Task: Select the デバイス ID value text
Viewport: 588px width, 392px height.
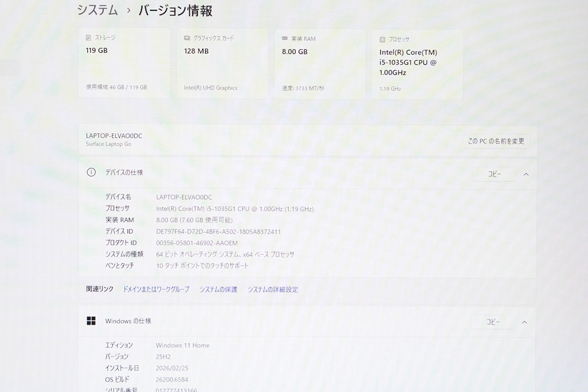Action: 219,231
